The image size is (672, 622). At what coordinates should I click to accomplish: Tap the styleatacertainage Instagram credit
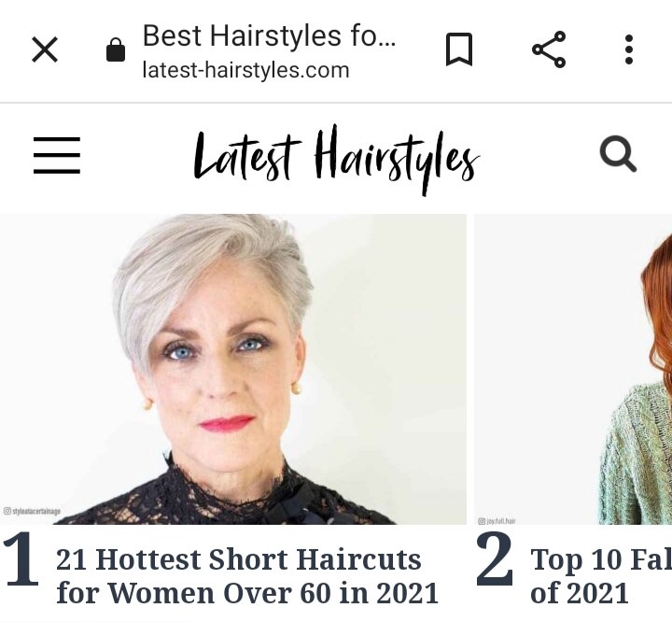pos(36,511)
